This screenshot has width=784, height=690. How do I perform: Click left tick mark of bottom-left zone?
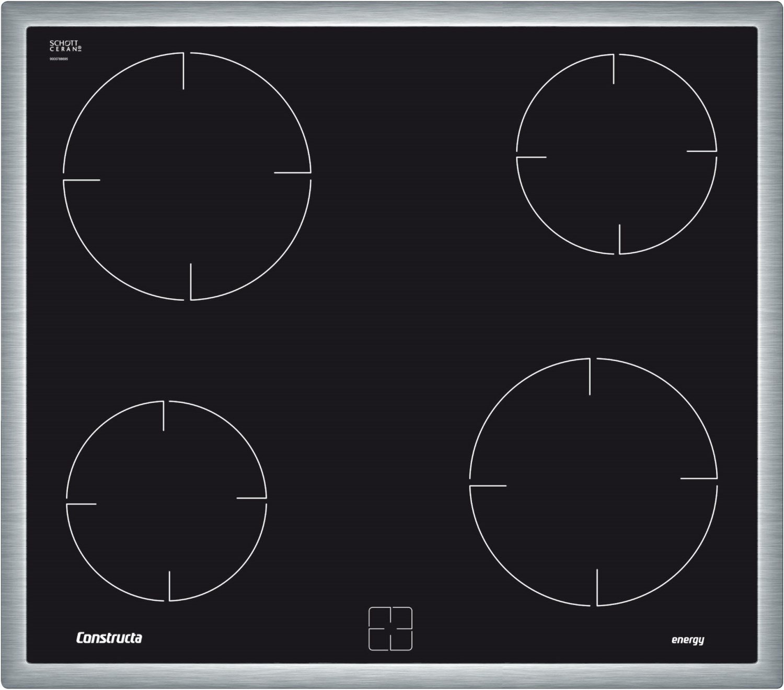tap(82, 504)
